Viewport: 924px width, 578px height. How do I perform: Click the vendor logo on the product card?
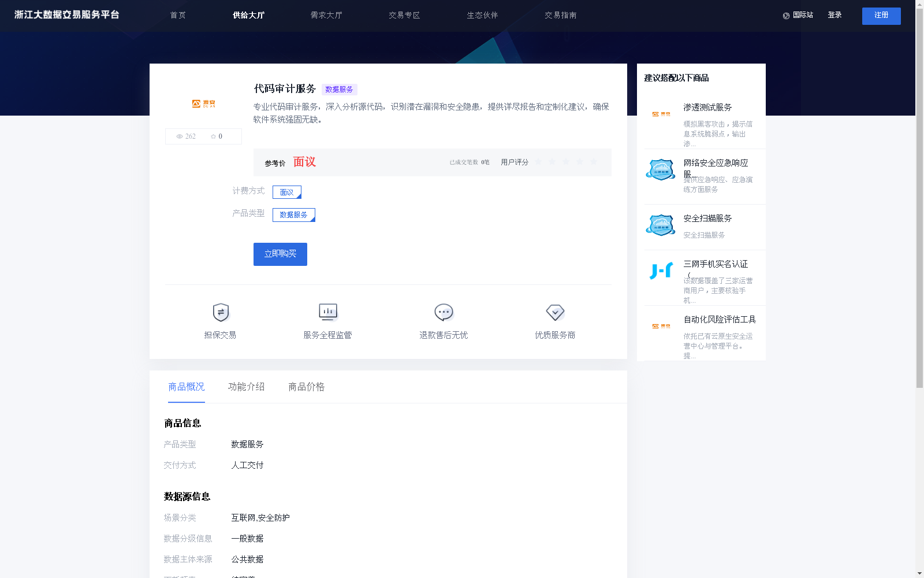[x=203, y=104]
